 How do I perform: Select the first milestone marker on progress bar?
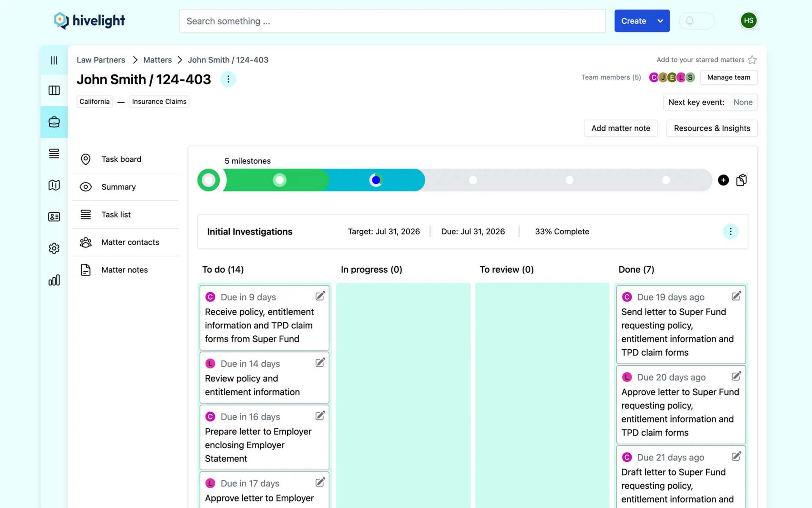[x=208, y=180]
